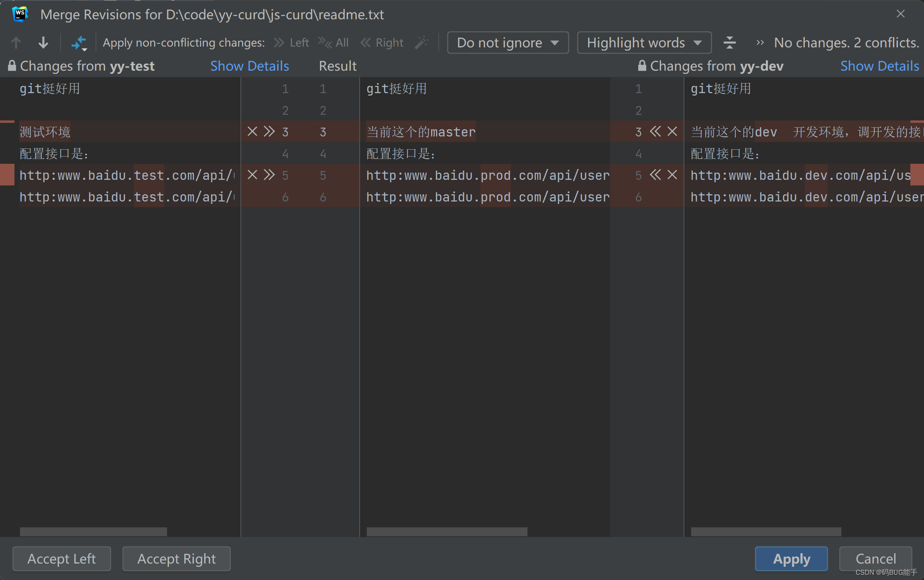Dismiss yy-dev line 5 change via X icon
This screenshot has width=924, height=580.
pyautogui.click(x=672, y=175)
